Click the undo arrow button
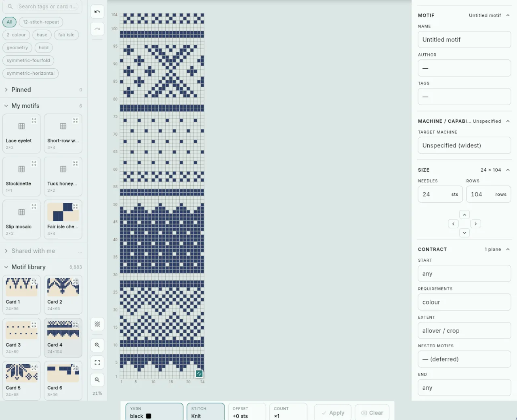 [x=97, y=12]
